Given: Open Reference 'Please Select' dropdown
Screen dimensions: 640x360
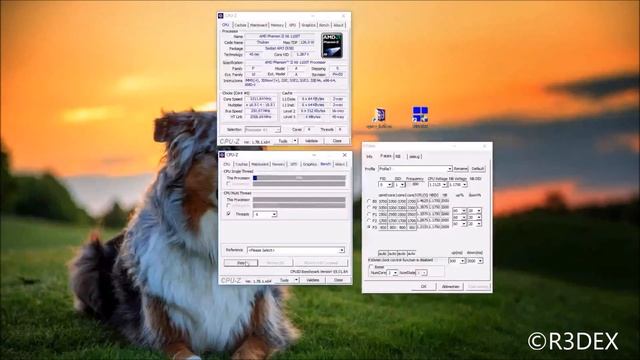Looking at the screenshot, I should click(296, 250).
